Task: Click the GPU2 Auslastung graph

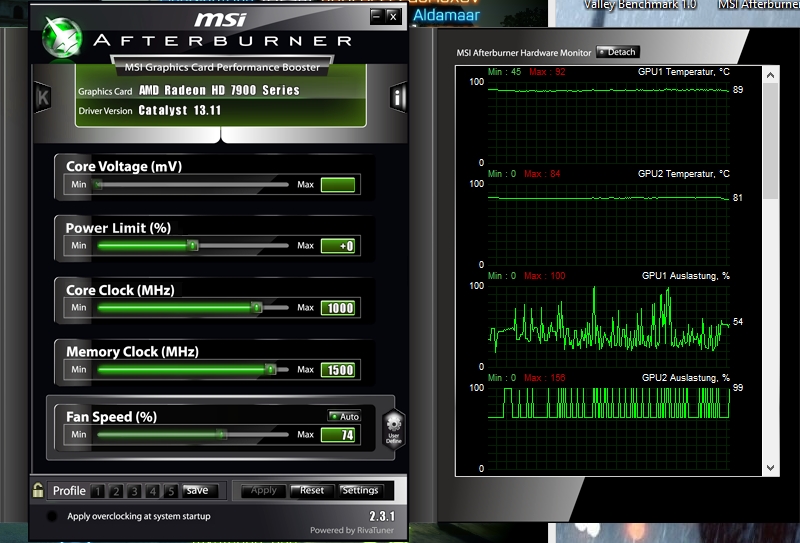Action: pos(608,429)
